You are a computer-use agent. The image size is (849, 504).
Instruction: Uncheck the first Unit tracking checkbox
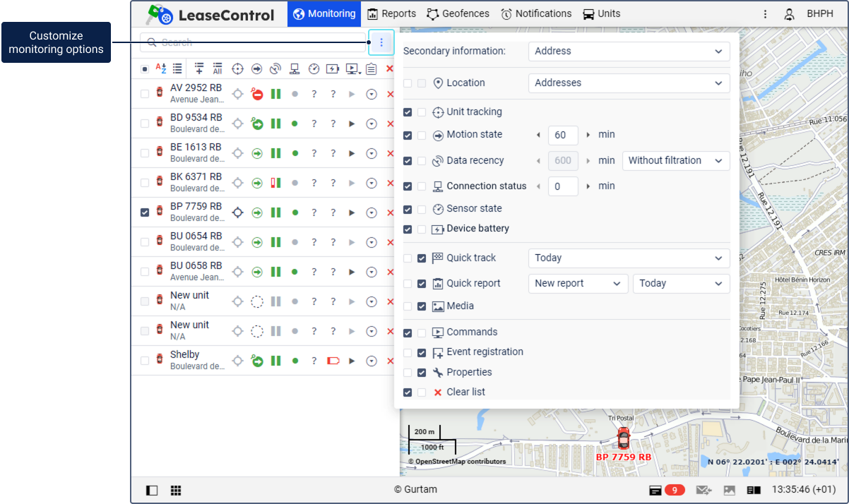coord(408,112)
